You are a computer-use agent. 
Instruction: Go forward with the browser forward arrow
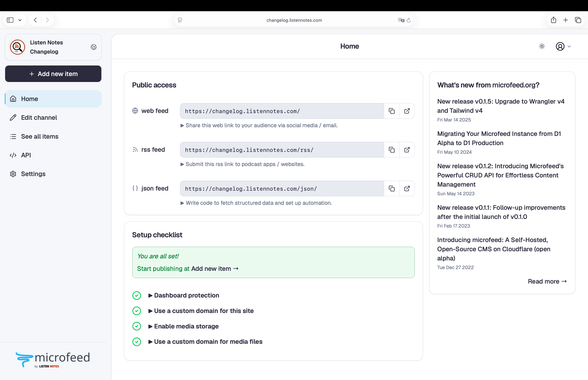click(47, 20)
